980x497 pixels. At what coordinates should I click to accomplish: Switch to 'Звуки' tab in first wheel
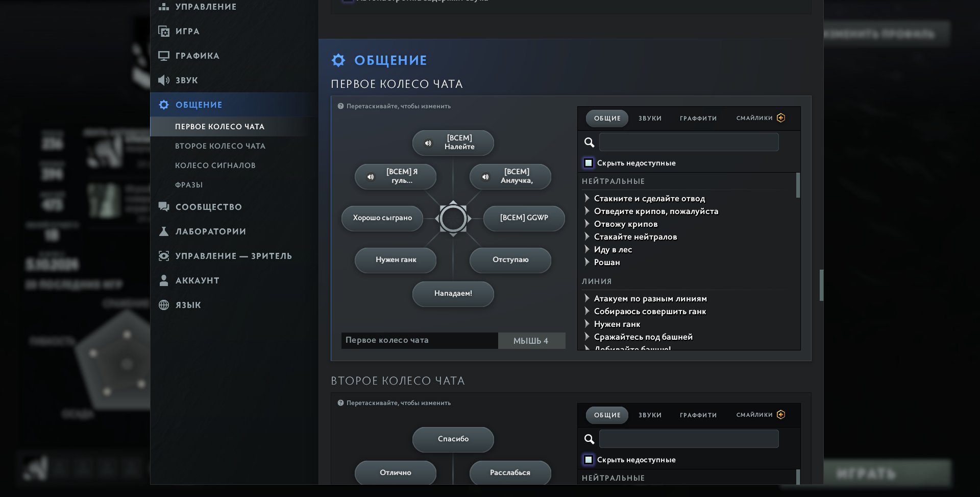pyautogui.click(x=650, y=119)
